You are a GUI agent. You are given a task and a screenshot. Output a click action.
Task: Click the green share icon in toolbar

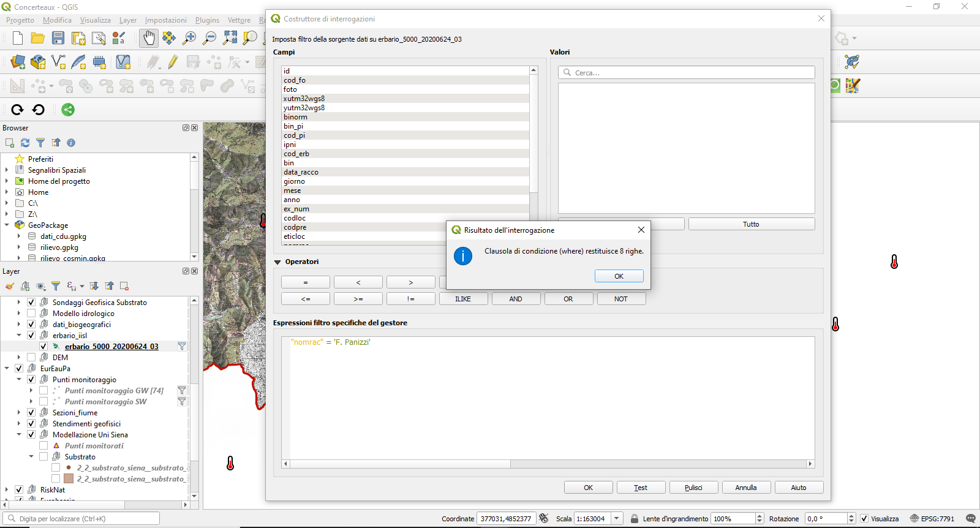pyautogui.click(x=68, y=110)
